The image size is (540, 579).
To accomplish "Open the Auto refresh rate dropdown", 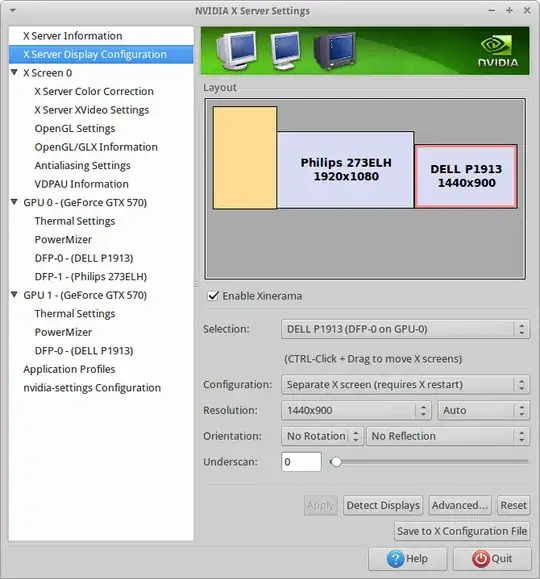I will coord(483,410).
